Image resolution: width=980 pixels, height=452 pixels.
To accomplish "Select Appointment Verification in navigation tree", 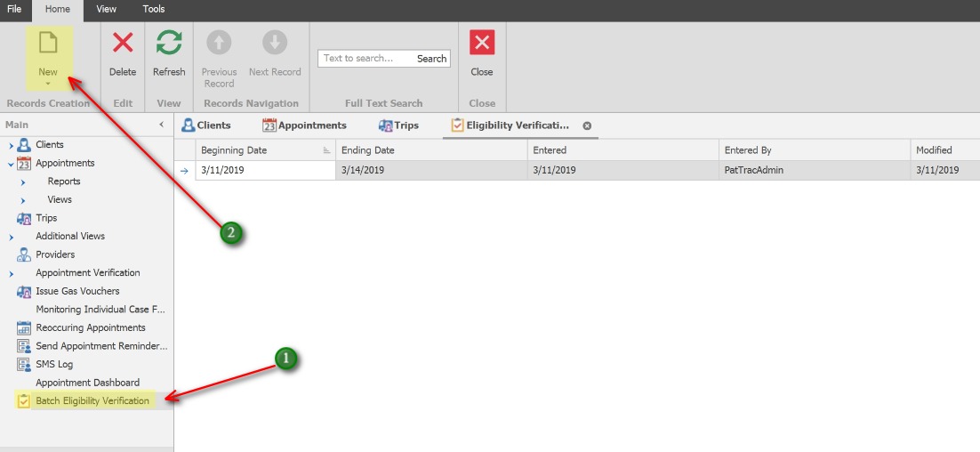I will pos(87,272).
